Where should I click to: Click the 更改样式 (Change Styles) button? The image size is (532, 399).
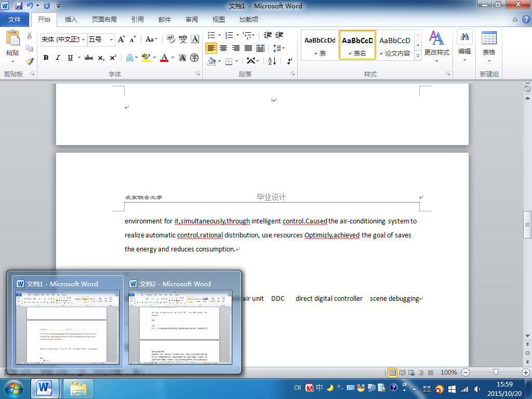(436, 47)
